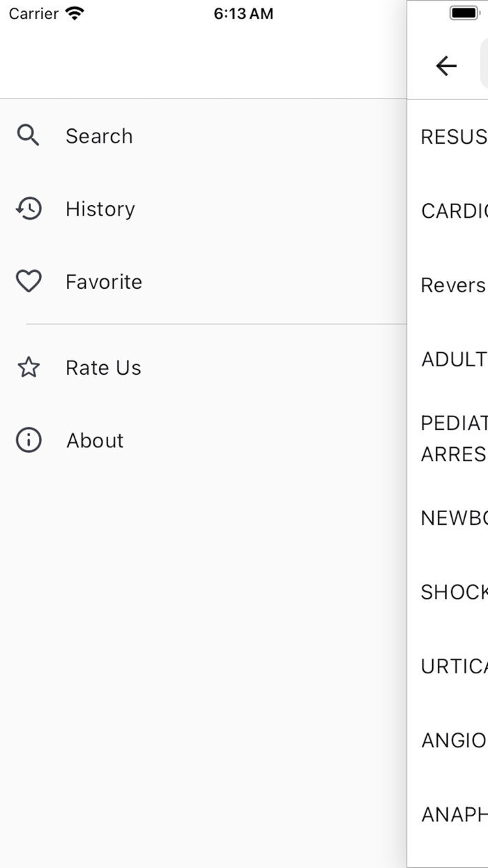Image resolution: width=488 pixels, height=868 pixels.
Task: Tap the History clock icon
Action: click(x=28, y=209)
